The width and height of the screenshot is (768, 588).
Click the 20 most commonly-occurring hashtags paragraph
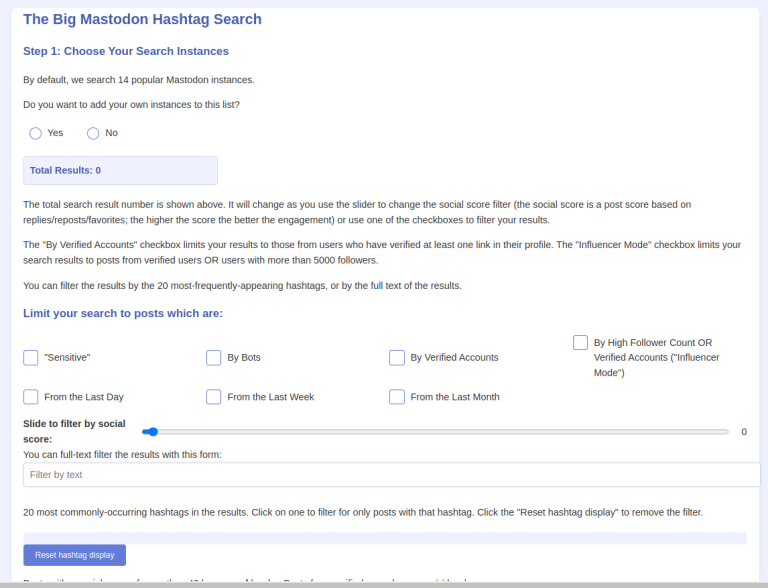click(363, 513)
